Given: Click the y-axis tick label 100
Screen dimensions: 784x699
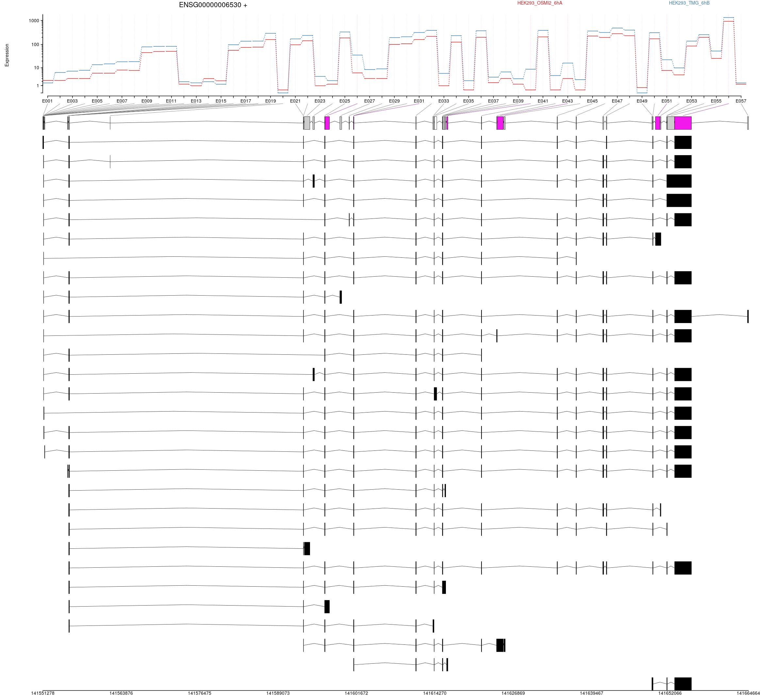Looking at the screenshot, I should tap(35, 44).
